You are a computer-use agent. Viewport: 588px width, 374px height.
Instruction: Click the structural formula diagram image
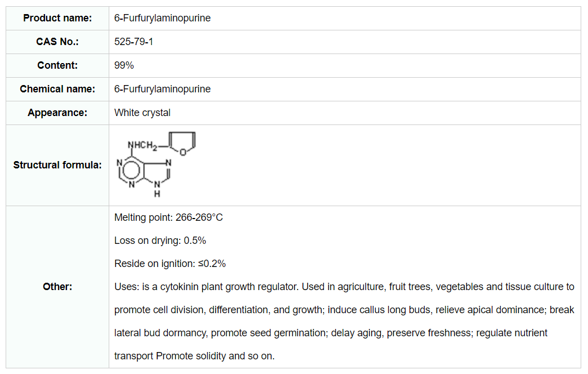(x=156, y=164)
